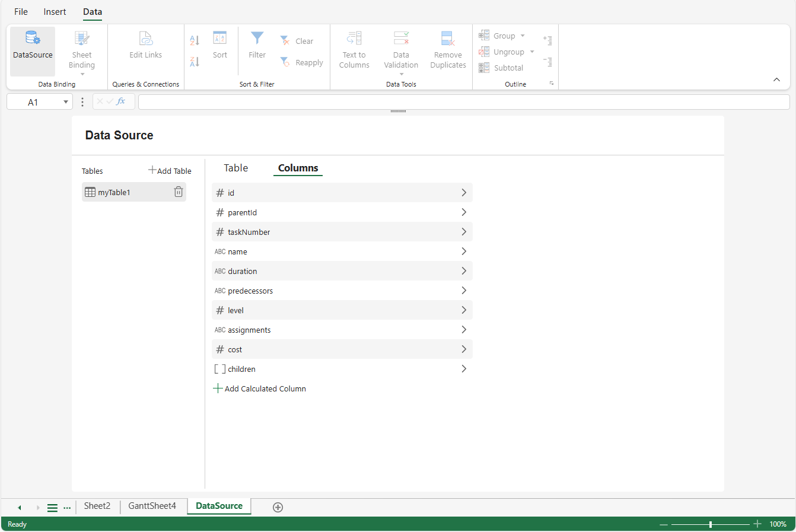
Task: Switch to the GanttSheet4 sheet tab
Action: (x=152, y=506)
